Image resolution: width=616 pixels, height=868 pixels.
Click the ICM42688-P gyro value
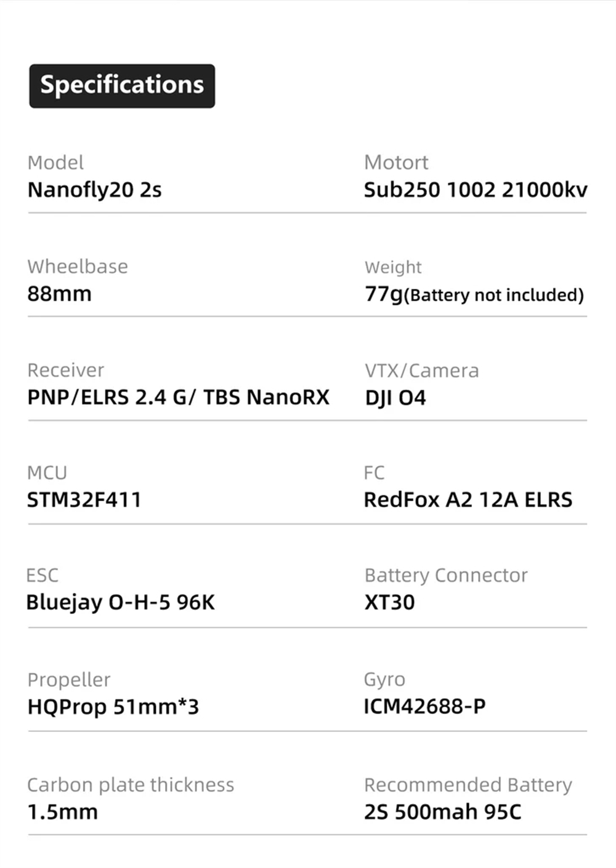click(x=425, y=706)
